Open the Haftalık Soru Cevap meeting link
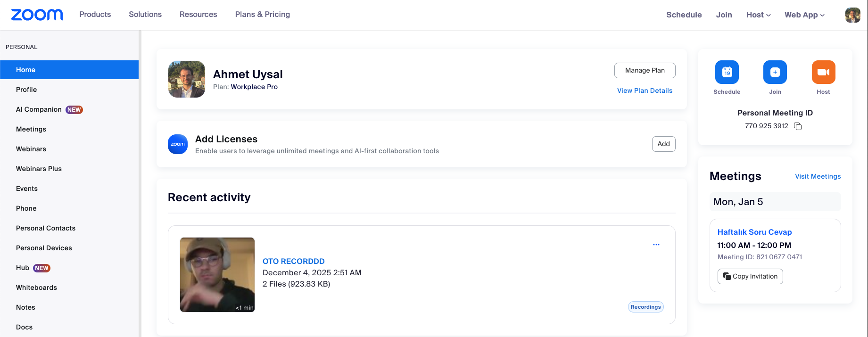Image resolution: width=868 pixels, height=337 pixels. [754, 232]
